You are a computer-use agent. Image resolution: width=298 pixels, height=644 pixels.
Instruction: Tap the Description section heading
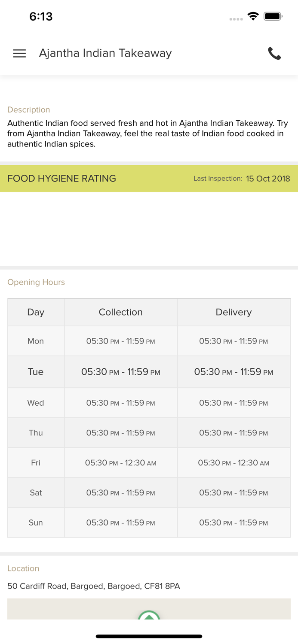(28, 110)
